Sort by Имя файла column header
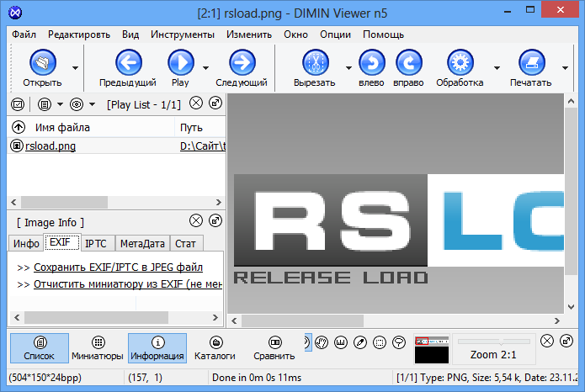This screenshot has width=585, height=392. (62, 128)
